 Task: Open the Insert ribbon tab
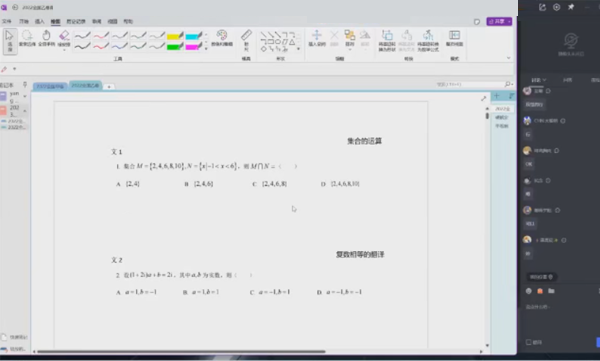point(39,21)
